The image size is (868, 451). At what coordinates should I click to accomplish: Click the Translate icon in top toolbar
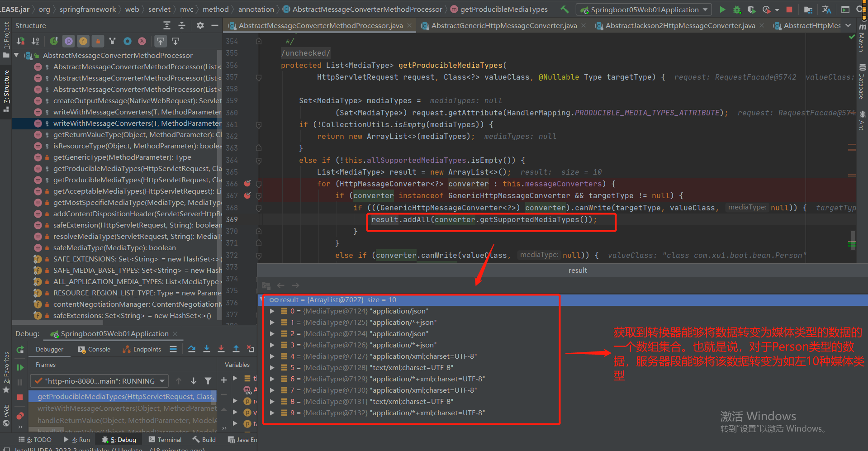[x=826, y=9]
